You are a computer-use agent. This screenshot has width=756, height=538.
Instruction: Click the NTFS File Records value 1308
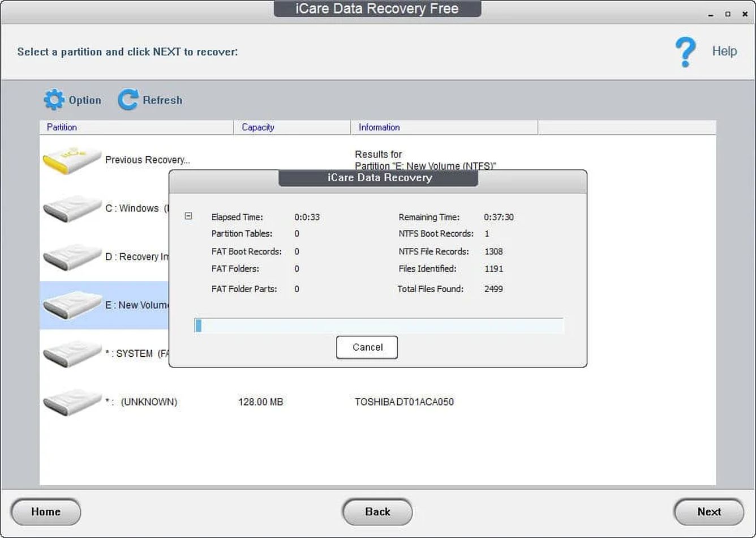[x=493, y=251]
